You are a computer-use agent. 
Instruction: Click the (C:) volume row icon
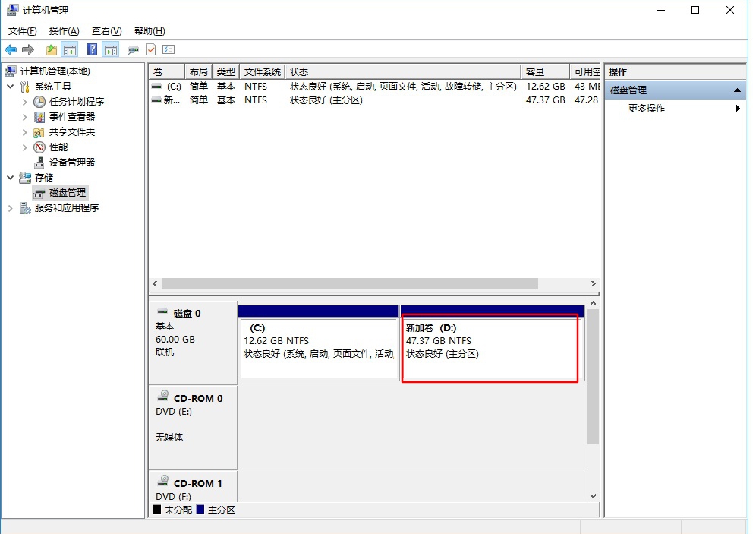[156, 87]
